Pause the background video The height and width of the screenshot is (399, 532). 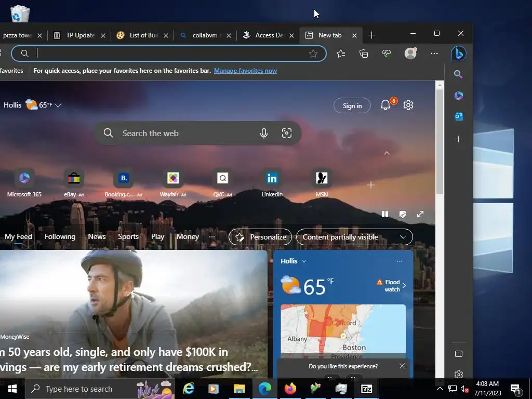(x=385, y=214)
